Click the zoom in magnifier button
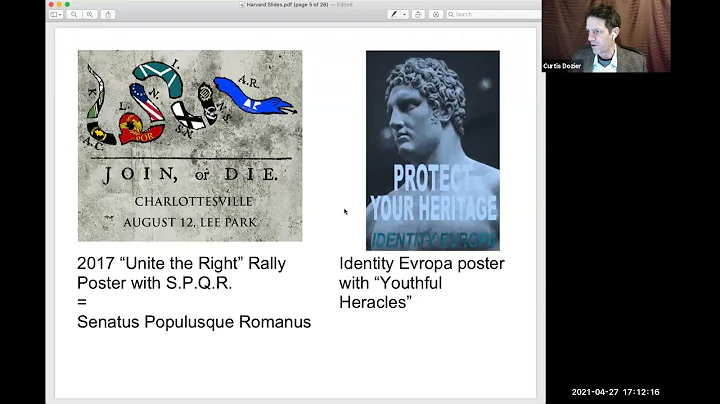The height and width of the screenshot is (404, 720). pos(90,15)
